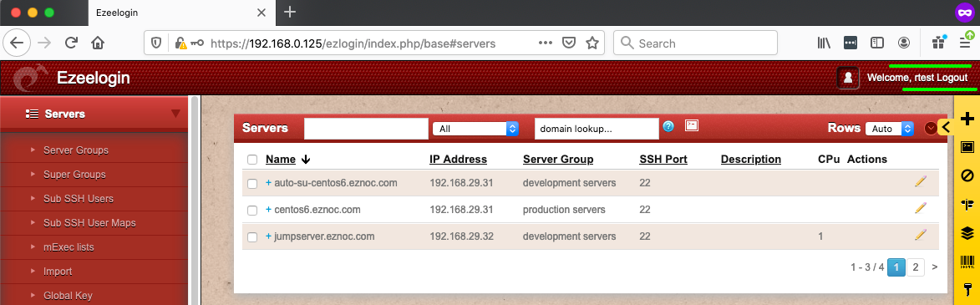Go to page 2 of servers

(x=915, y=267)
